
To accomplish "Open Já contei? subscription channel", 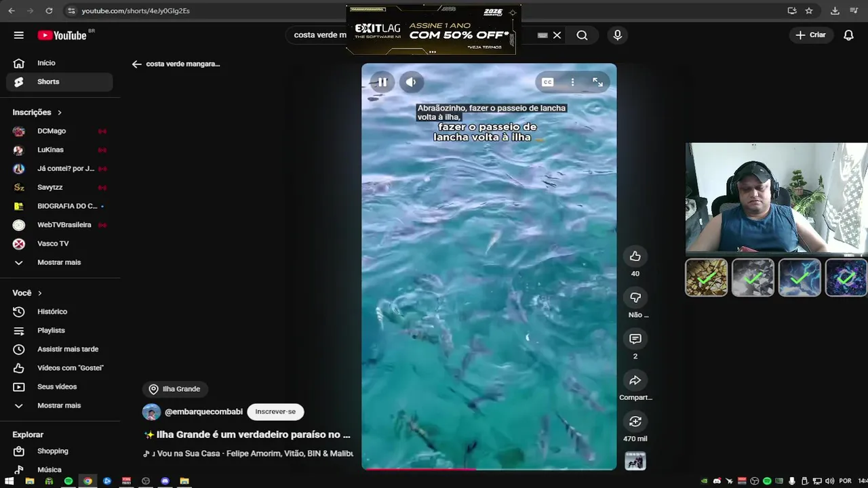I will pyautogui.click(x=60, y=169).
